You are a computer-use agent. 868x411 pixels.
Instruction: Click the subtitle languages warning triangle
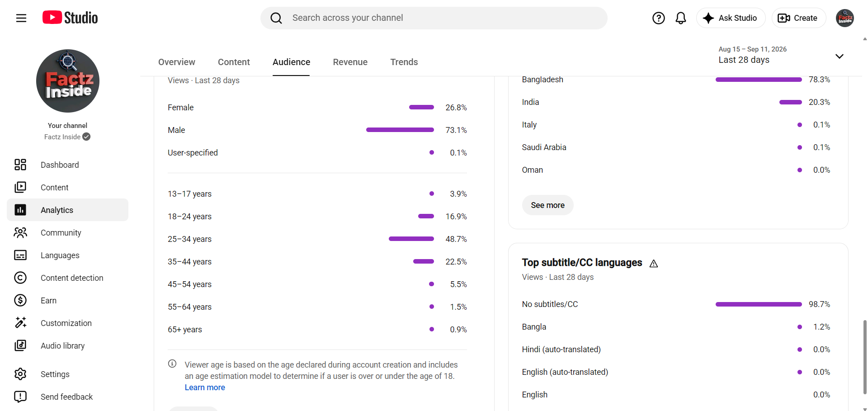[x=654, y=264]
